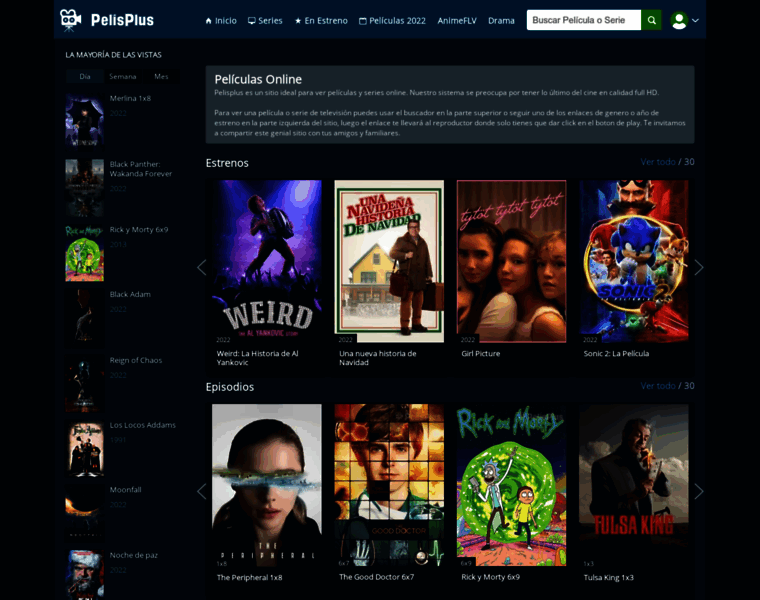Click title Rick y Morty 6x9 under Episodios

click(x=491, y=577)
